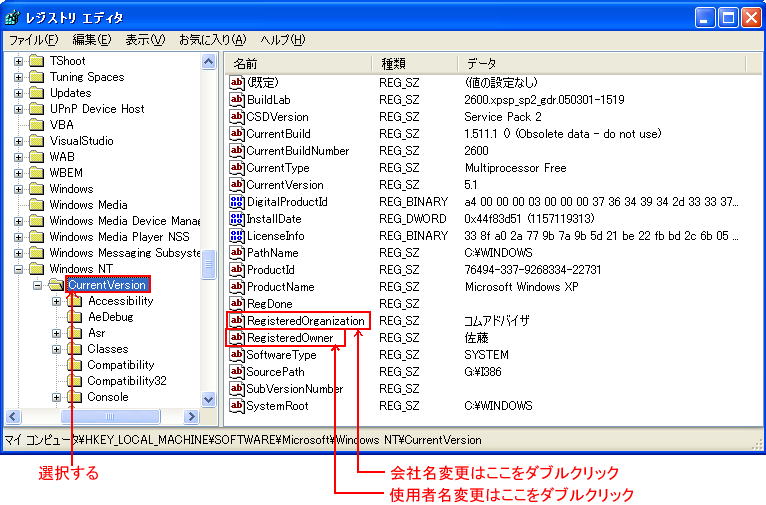Click the Compatibility32 folder icon
The height and width of the screenshot is (505, 766).
pyautogui.click(x=74, y=381)
